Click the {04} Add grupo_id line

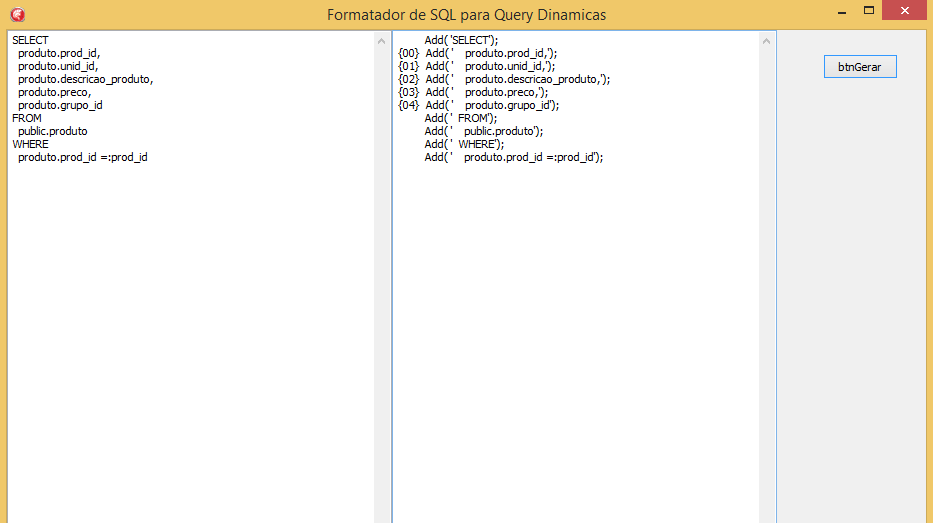click(x=479, y=105)
